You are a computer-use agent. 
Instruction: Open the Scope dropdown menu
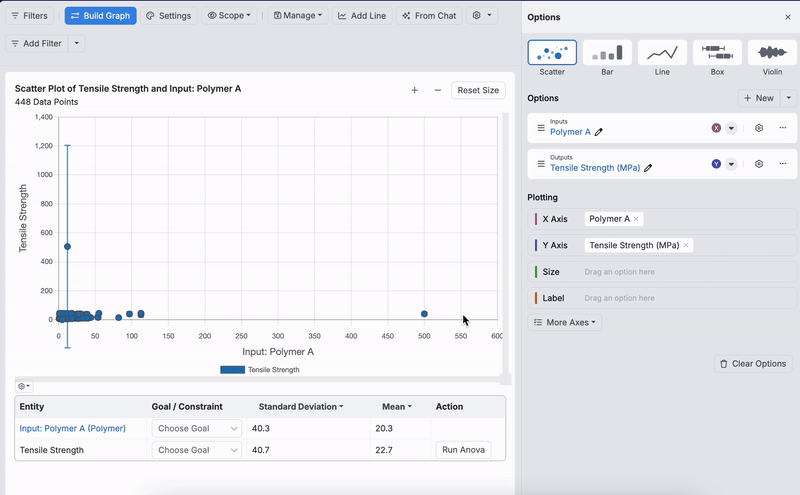(x=230, y=16)
